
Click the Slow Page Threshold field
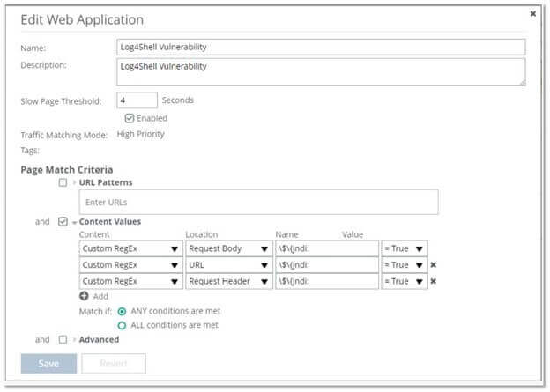(137, 100)
